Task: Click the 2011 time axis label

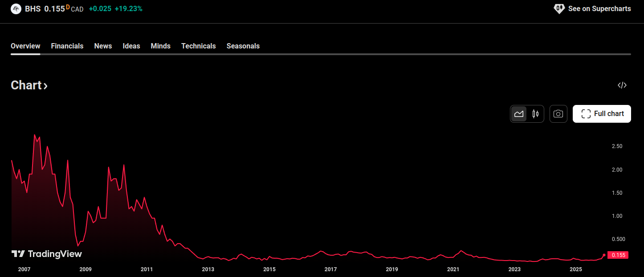Action: coord(147,269)
